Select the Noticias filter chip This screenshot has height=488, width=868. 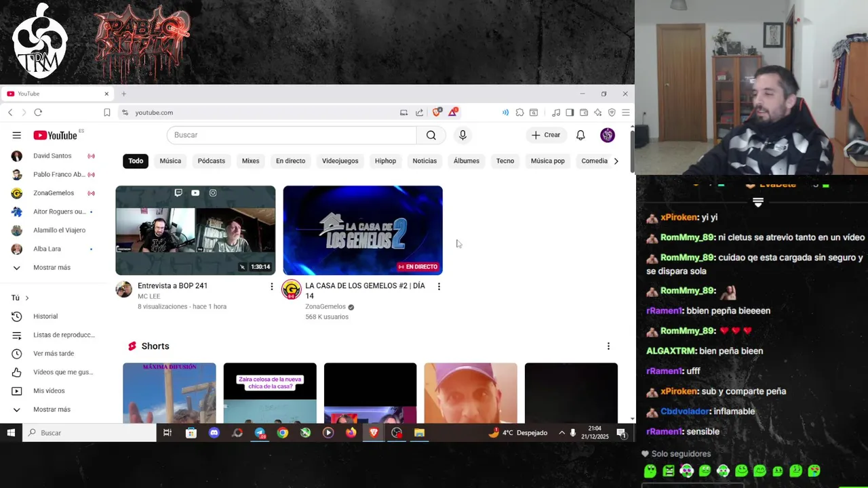coord(425,161)
